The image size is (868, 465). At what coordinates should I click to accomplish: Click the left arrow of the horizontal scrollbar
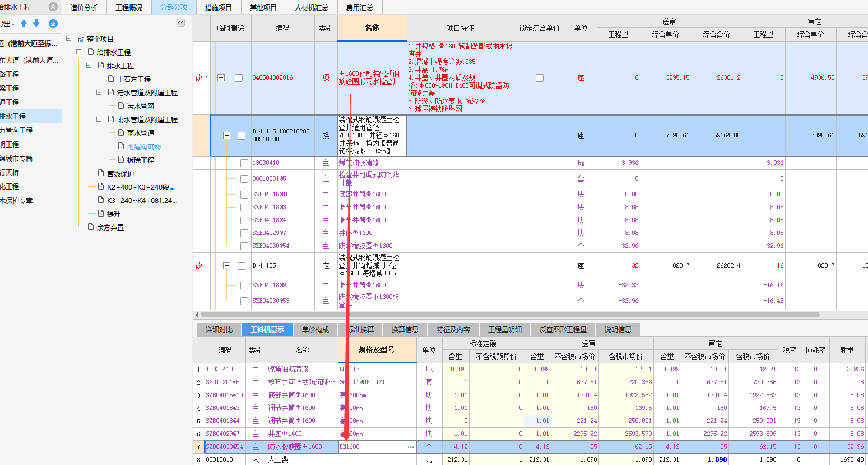[x=196, y=315]
